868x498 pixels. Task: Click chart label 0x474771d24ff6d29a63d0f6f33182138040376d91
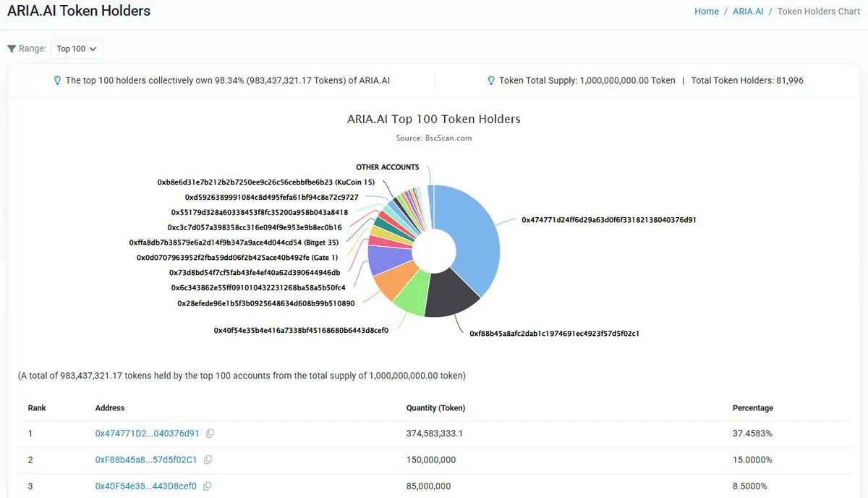[x=608, y=219]
